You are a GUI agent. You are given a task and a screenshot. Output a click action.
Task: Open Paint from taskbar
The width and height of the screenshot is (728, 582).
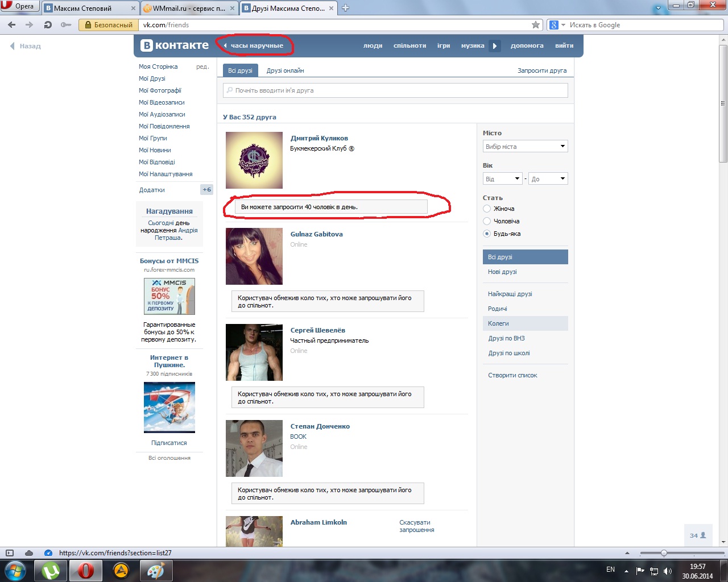[x=155, y=571]
